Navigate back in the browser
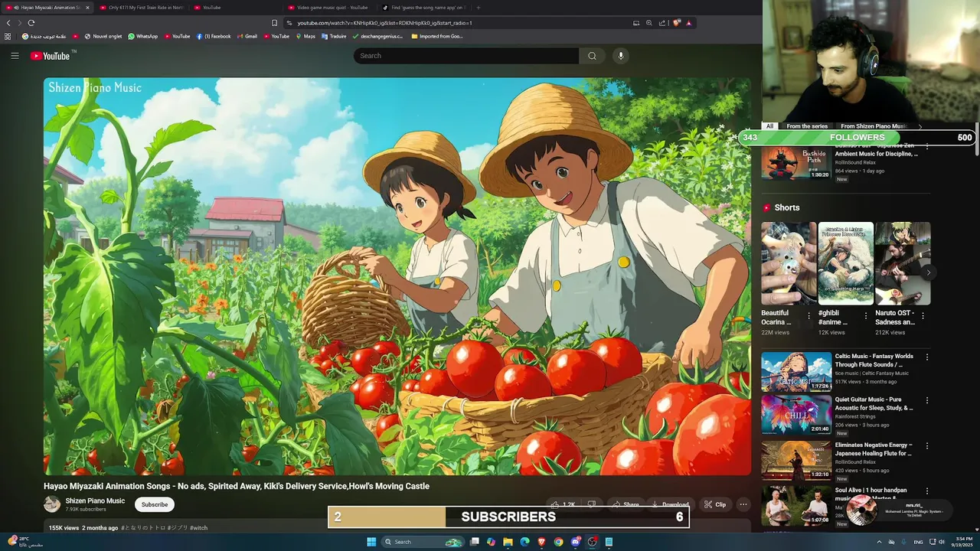 click(8, 23)
